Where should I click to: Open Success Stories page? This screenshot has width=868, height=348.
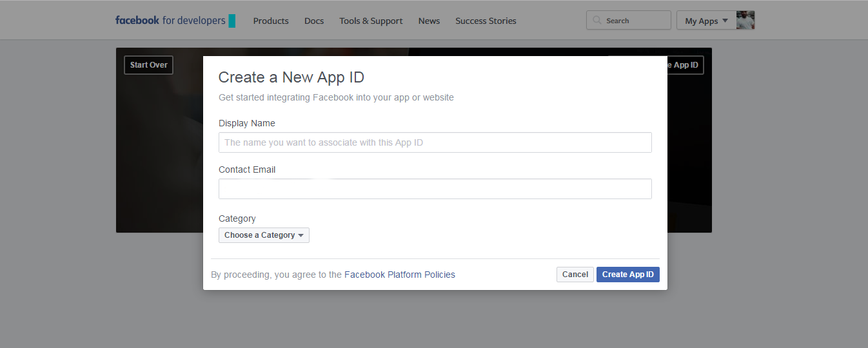click(486, 21)
